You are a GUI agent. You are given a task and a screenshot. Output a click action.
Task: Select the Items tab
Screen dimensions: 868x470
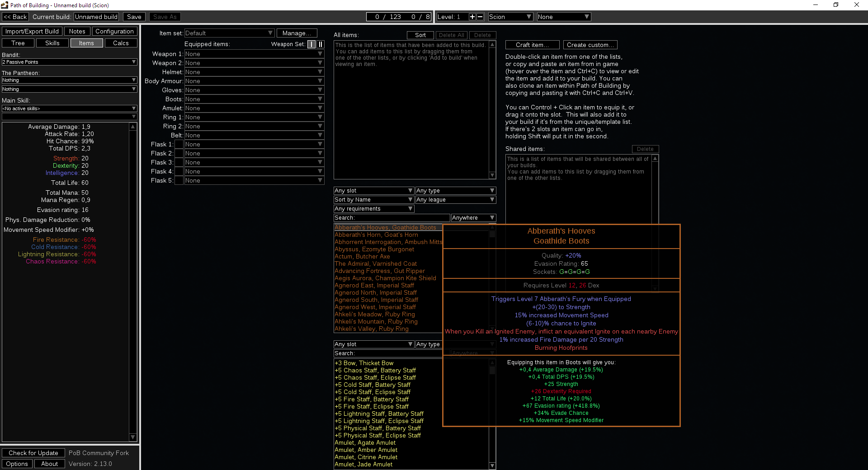click(86, 43)
